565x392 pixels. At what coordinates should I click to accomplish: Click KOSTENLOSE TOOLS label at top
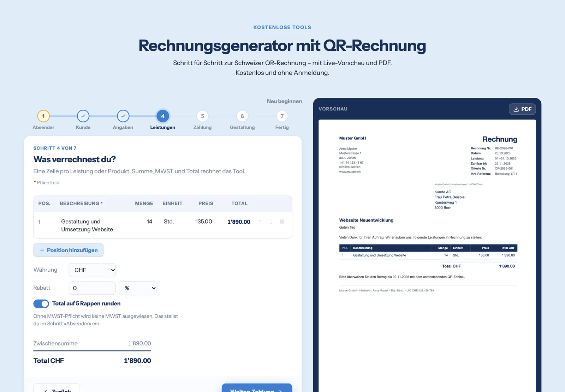tap(282, 27)
